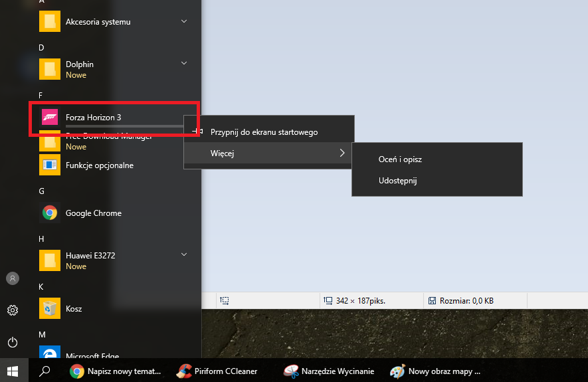Click the Forza Horizon 3 app label
Image resolution: width=588 pixels, height=382 pixels.
point(94,118)
